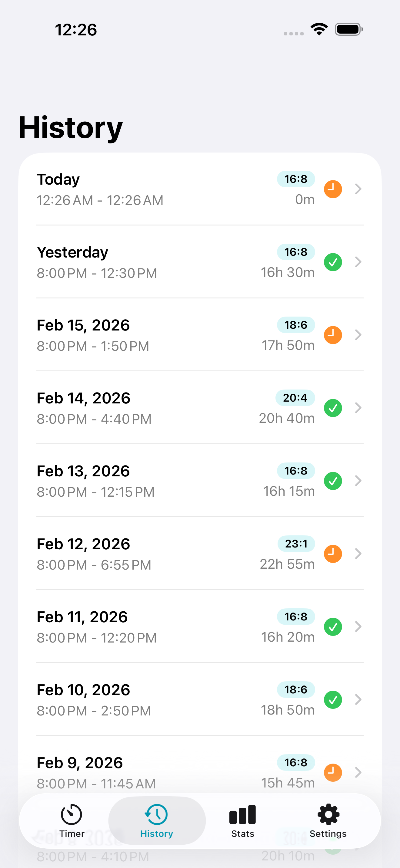Select the 16:8 badge on Yesterday's fast
The height and width of the screenshot is (868, 400).
coord(296,252)
